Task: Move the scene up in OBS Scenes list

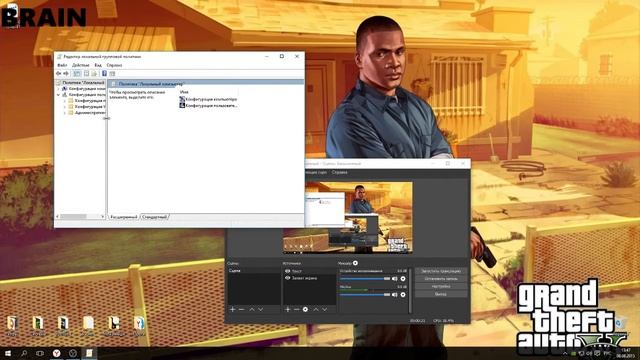Action: [x=252, y=309]
